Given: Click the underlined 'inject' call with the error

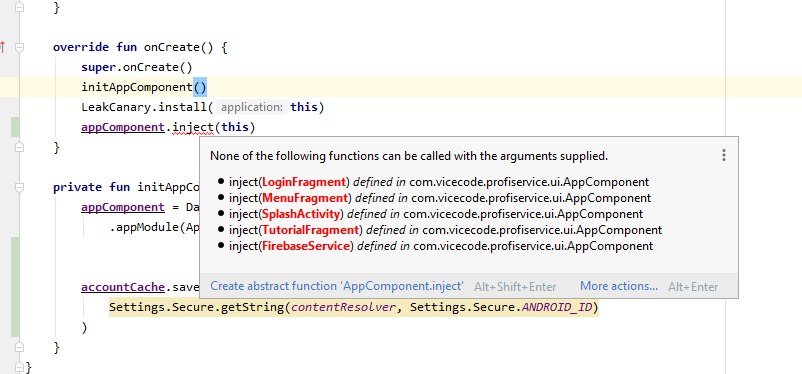Looking at the screenshot, I should 193,127.
